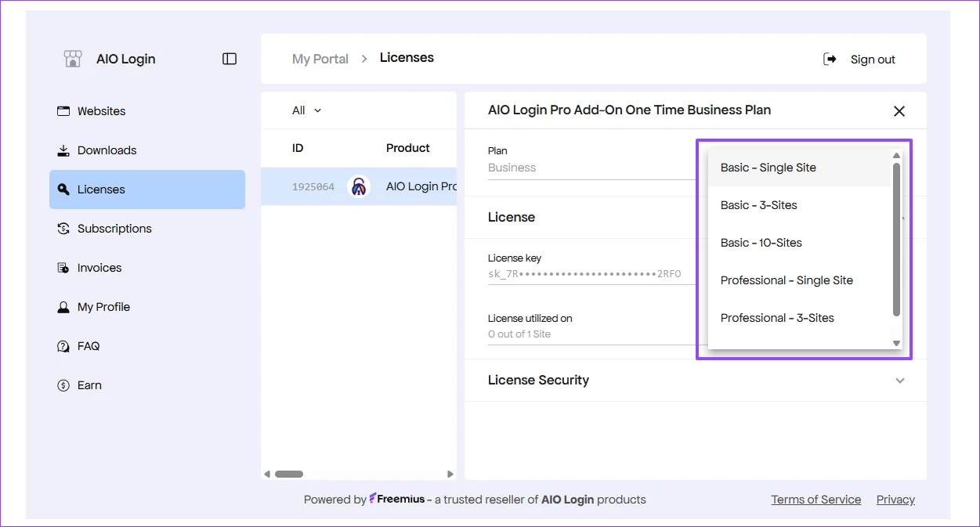Click the plan dropdown vertical scrollbar thumb

click(897, 239)
